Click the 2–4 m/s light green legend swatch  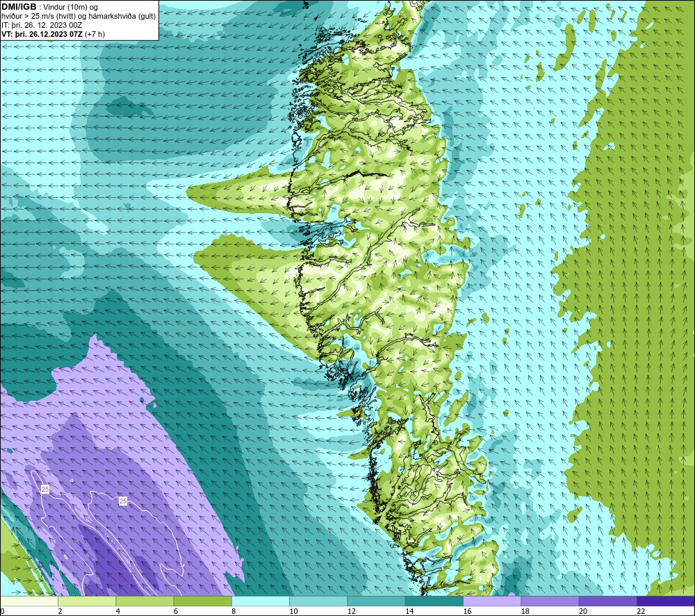click(x=87, y=601)
